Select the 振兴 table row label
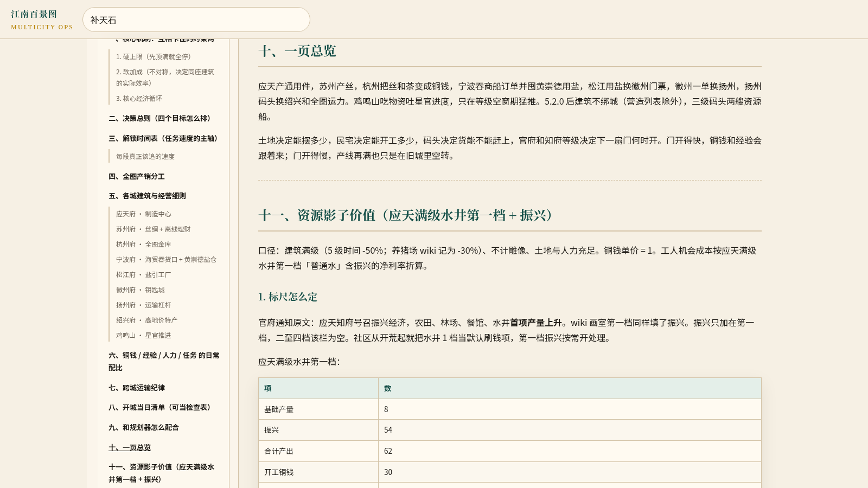This screenshot has width=868, height=488. (x=318, y=430)
